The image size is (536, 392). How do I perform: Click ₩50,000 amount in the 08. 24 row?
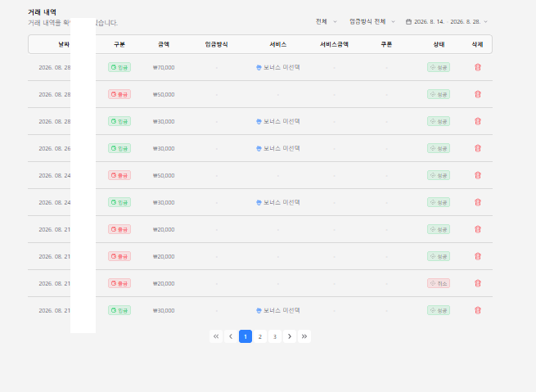[x=164, y=175]
